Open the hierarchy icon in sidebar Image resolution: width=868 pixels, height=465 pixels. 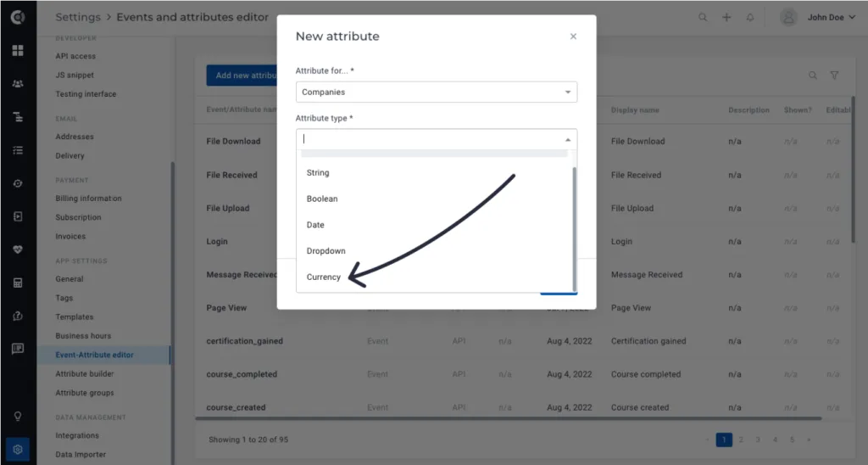tap(18, 117)
